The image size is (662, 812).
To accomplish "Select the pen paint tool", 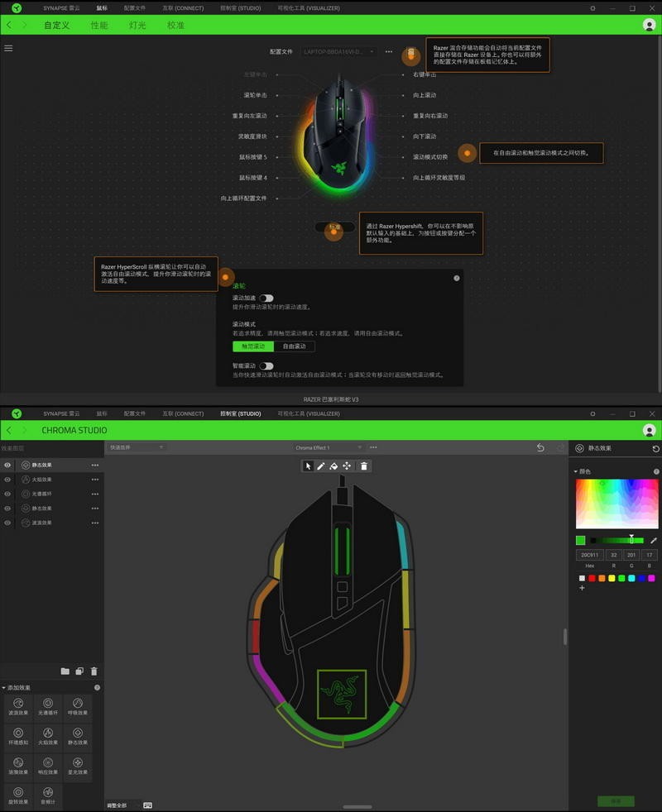I will 321,466.
